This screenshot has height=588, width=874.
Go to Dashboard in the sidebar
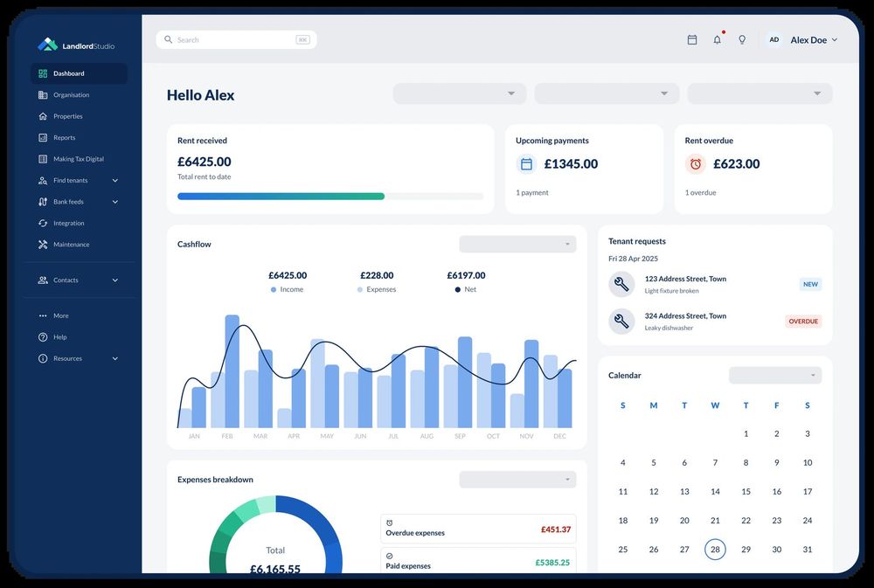pyautogui.click(x=79, y=73)
